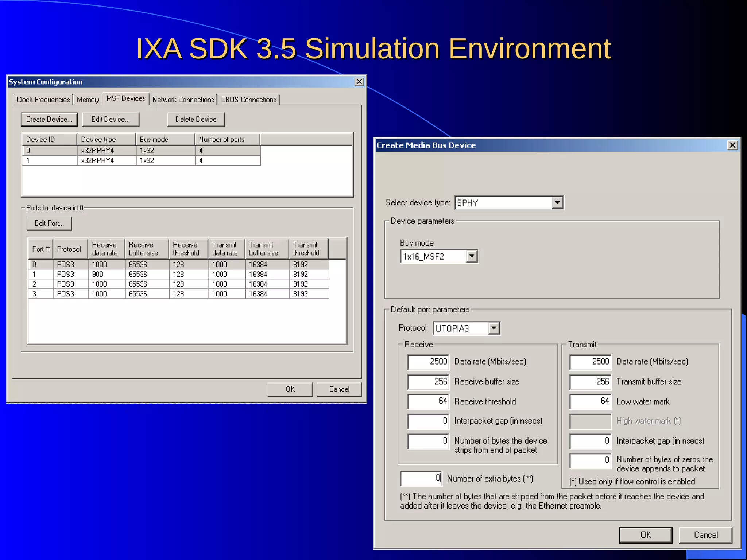The image size is (747, 560).
Task: Click the Bus mode column header
Action: pyautogui.click(x=166, y=140)
